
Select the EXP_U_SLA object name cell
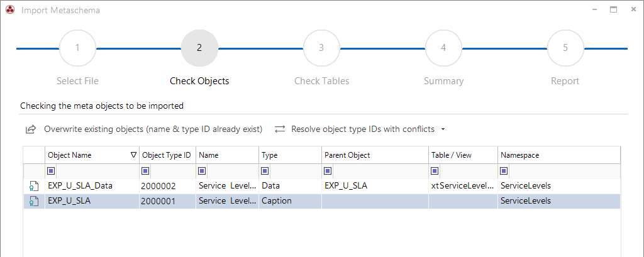[x=92, y=201]
